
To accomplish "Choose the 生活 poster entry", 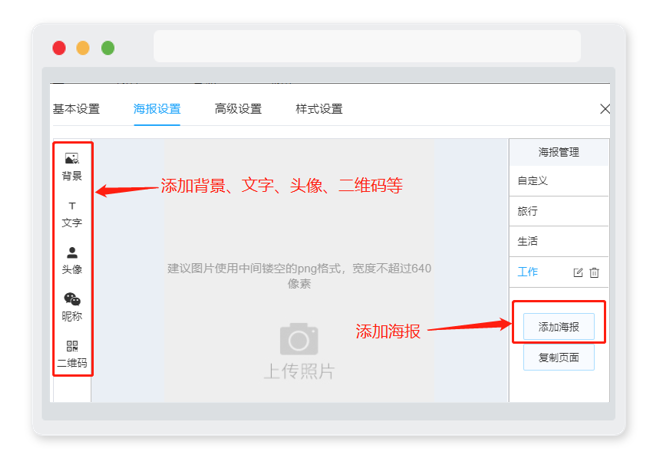I will tap(559, 242).
